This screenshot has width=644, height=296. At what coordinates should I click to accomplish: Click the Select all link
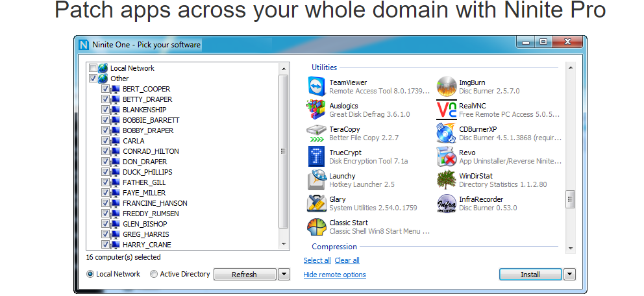point(317,260)
